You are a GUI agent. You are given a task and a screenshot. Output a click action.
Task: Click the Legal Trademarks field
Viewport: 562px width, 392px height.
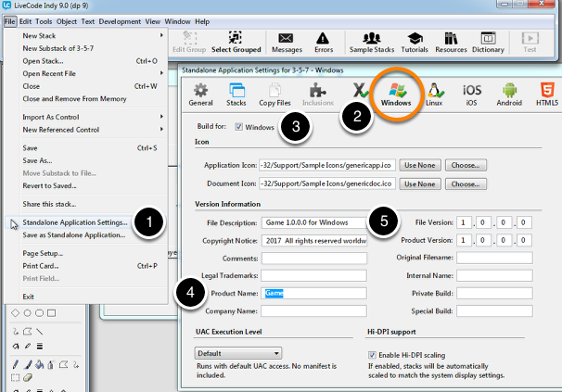click(314, 275)
